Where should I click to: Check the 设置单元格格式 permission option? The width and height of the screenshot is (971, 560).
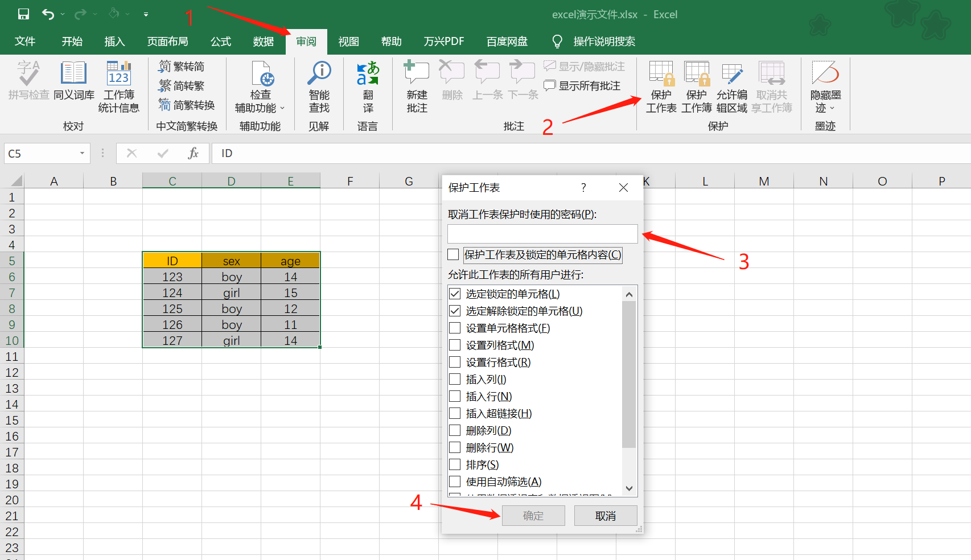coord(454,328)
